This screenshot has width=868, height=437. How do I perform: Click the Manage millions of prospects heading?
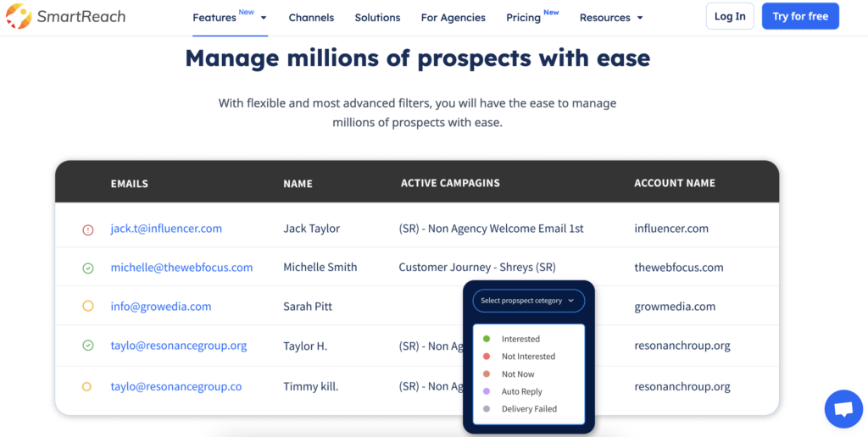tap(417, 58)
